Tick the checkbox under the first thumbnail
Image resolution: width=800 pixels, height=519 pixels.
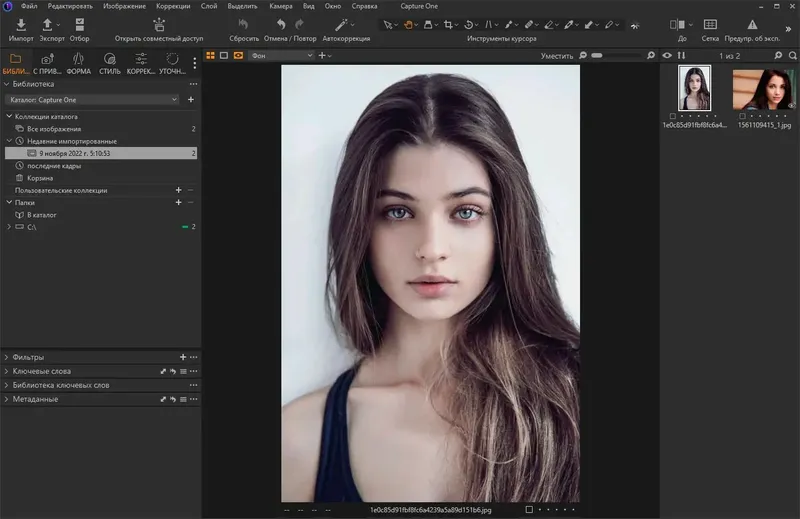point(672,117)
